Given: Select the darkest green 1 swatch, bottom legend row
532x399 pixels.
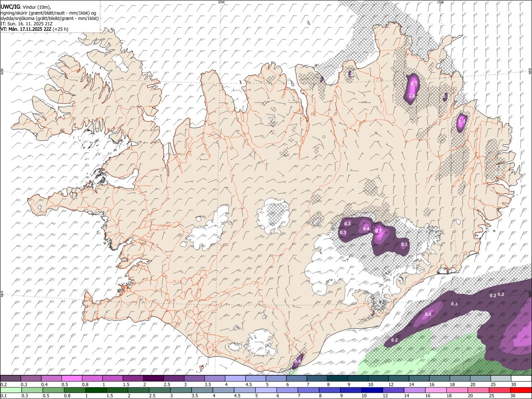Looking at the screenshot, I should pyautogui.click(x=96, y=390).
